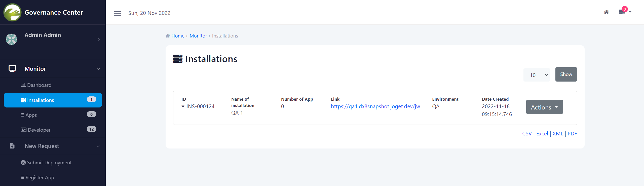Open the inbox notifications icon
The height and width of the screenshot is (186, 644).
click(x=622, y=12)
